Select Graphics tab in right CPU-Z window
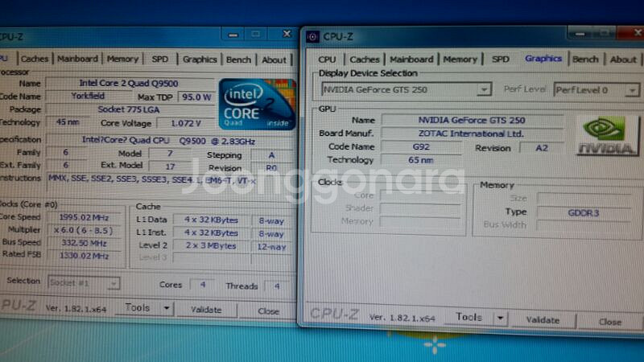Screen dimensions: 644x362 tap(543, 59)
